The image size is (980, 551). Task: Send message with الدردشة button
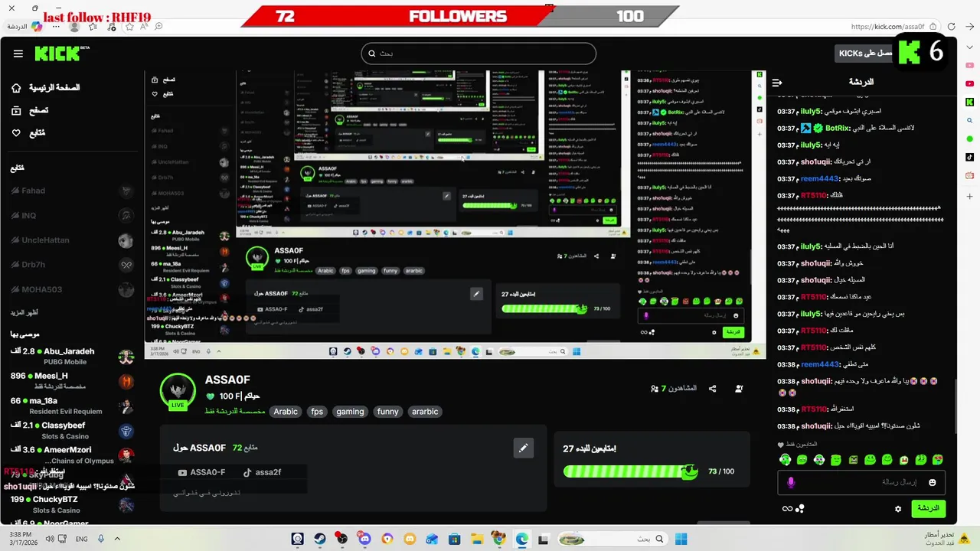[928, 508]
